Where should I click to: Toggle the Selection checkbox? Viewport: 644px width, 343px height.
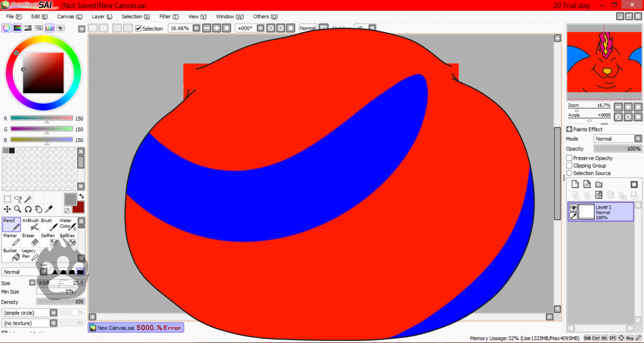click(138, 29)
